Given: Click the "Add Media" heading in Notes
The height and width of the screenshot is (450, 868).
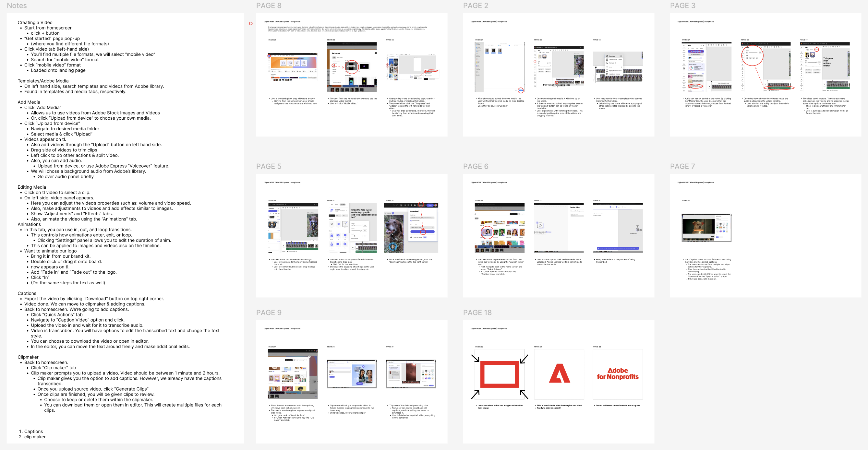Looking at the screenshot, I should click(29, 102).
